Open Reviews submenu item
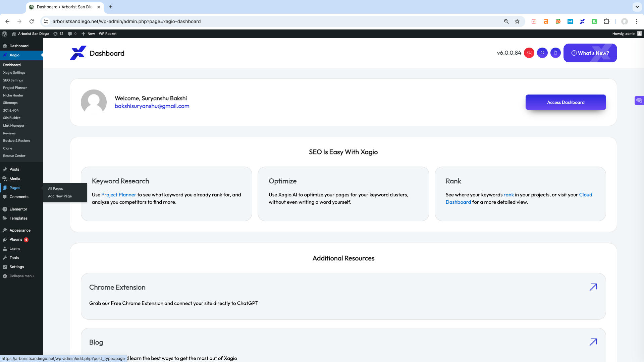This screenshot has width=644, height=362. [9, 133]
